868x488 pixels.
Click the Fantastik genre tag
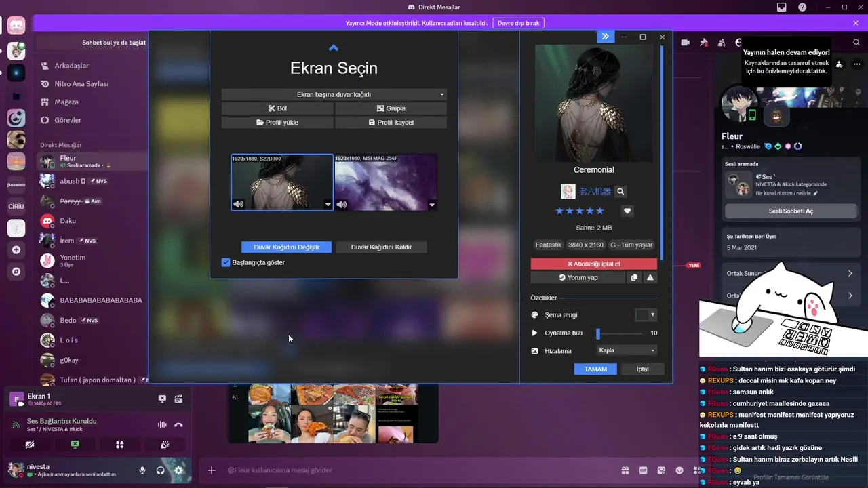[x=549, y=245]
